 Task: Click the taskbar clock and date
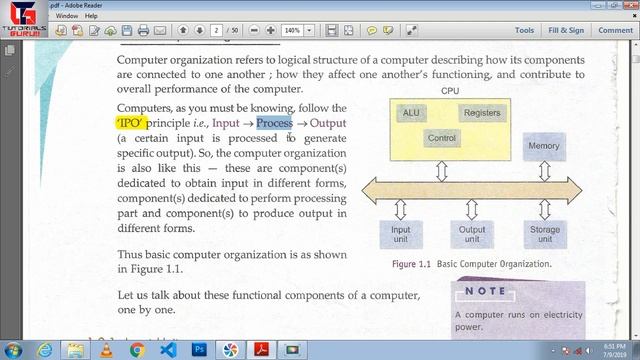614,351
